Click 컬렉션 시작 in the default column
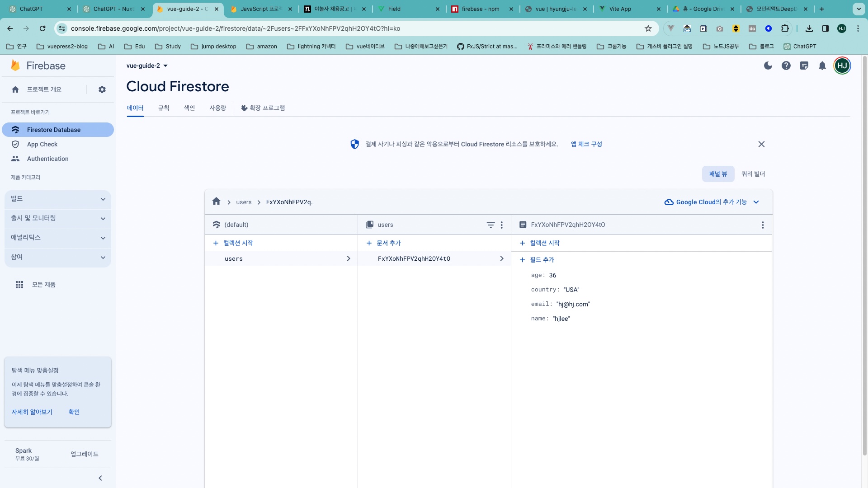 click(233, 243)
